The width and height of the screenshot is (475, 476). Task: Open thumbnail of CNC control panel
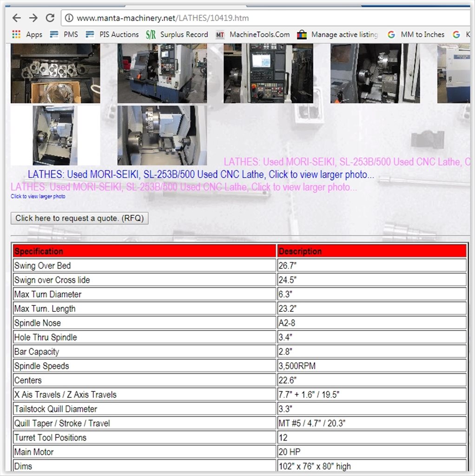[x=268, y=73]
